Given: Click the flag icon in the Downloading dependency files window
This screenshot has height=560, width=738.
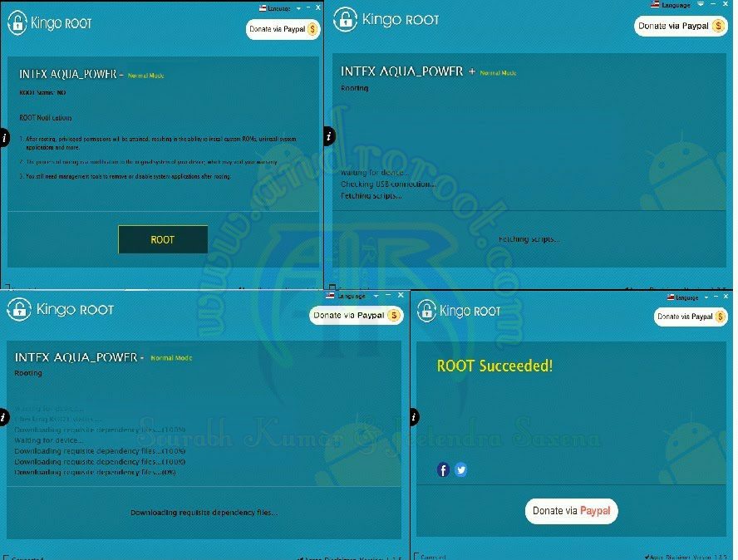Looking at the screenshot, I should (x=330, y=296).
